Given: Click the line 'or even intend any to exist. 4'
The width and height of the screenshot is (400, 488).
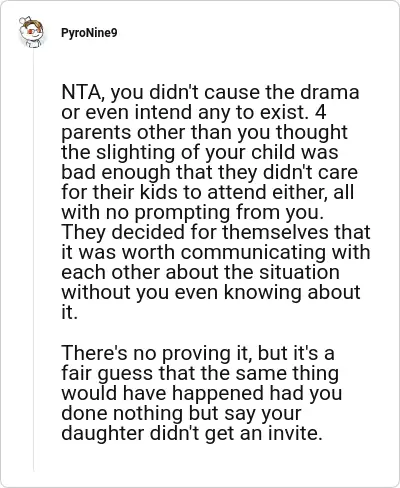Looking at the screenshot, I should click(x=194, y=112).
